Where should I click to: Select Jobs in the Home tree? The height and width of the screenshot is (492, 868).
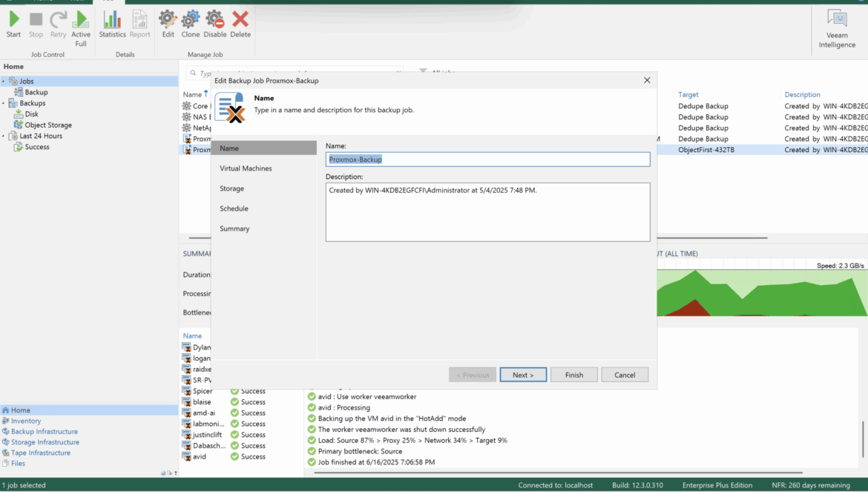click(27, 82)
